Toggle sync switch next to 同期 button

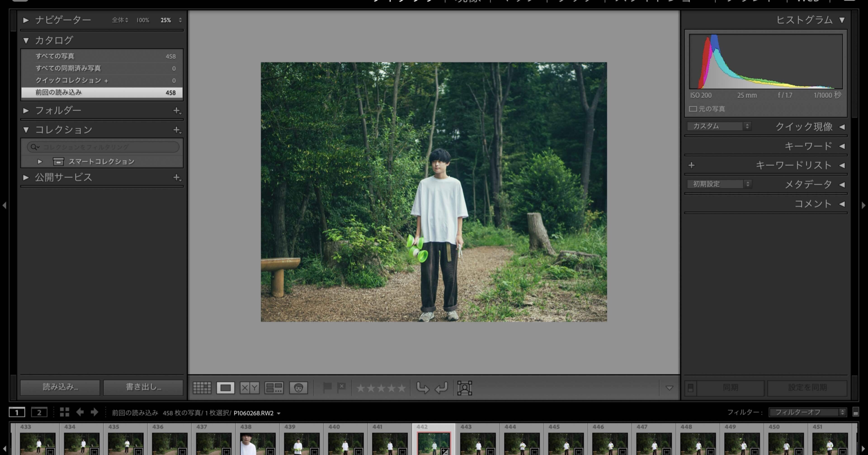click(690, 388)
